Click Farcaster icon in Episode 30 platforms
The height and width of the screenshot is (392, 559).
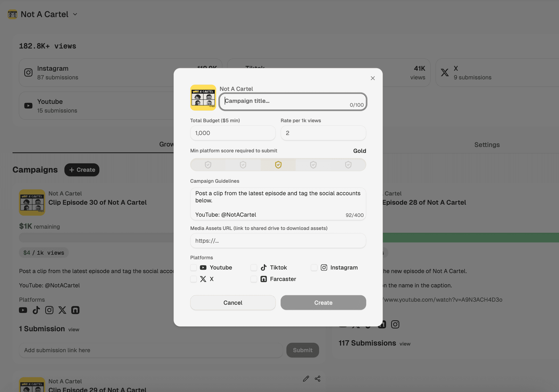(x=75, y=310)
